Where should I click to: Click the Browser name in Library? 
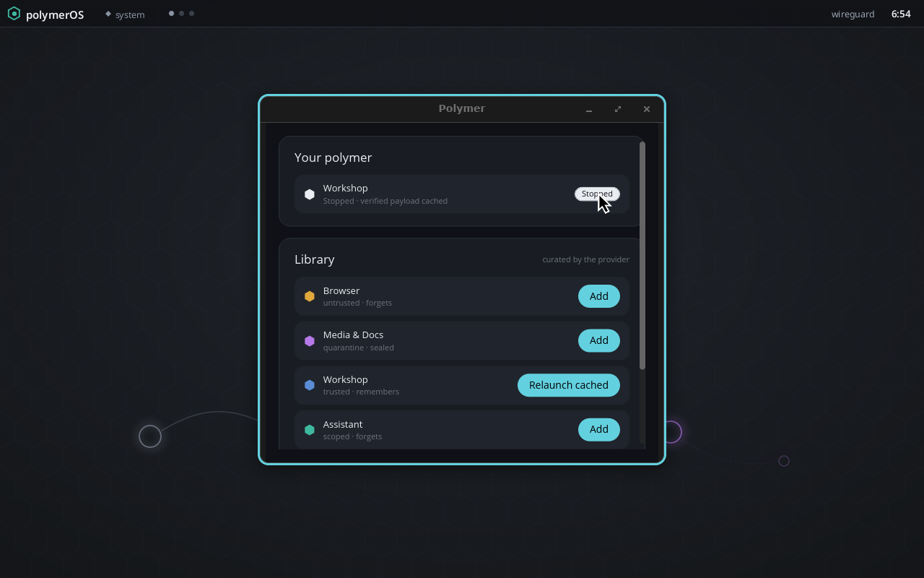pyautogui.click(x=341, y=290)
